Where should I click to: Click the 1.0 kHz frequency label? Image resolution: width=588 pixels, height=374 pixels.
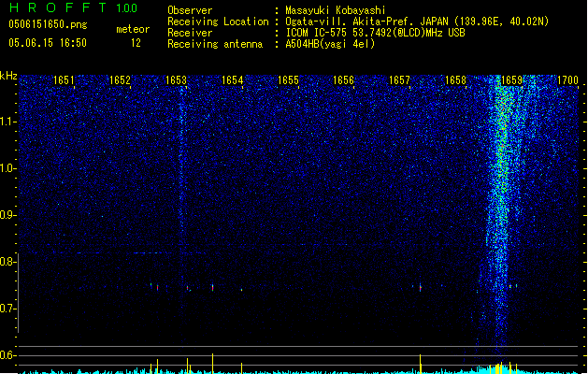coord(7,168)
